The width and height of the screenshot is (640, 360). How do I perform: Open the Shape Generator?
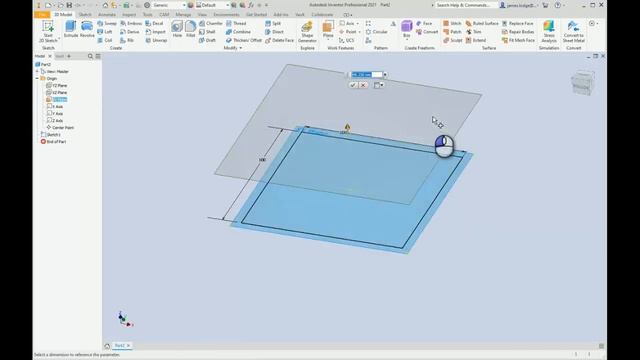307,32
